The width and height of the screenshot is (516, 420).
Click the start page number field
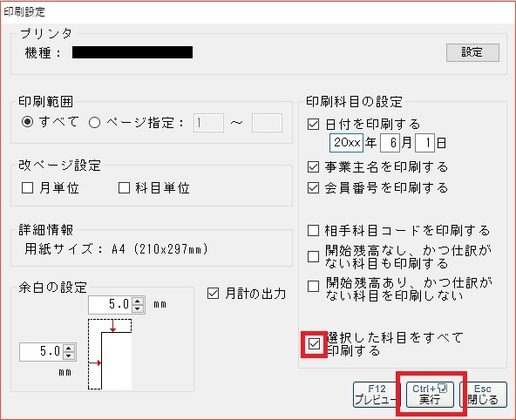tap(208, 123)
